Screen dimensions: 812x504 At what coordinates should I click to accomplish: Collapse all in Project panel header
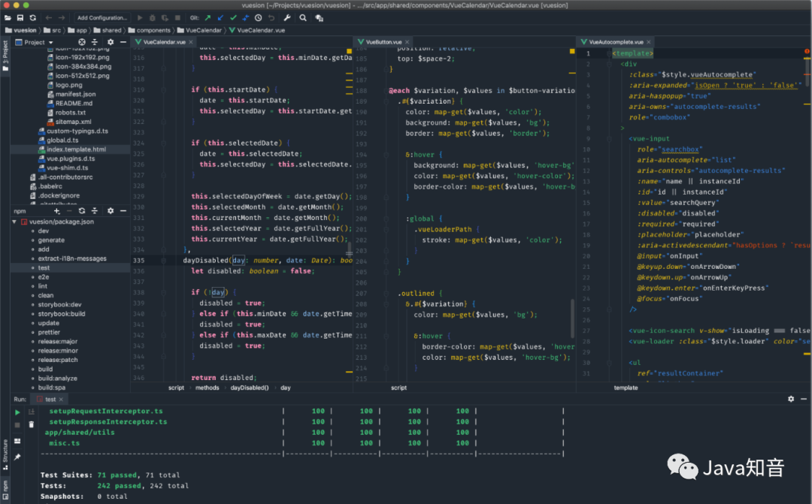[x=95, y=42]
